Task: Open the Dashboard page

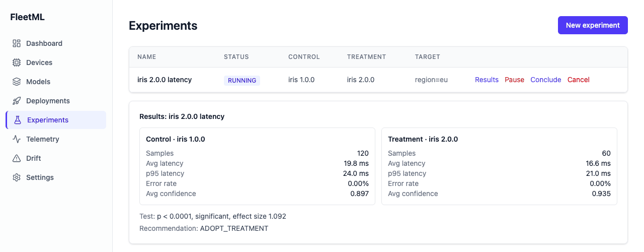Action: (x=56, y=43)
